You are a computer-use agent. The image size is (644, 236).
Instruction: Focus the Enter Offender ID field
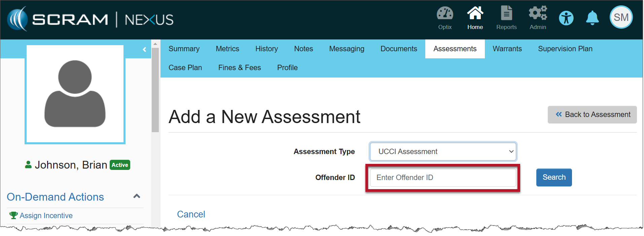point(442,178)
